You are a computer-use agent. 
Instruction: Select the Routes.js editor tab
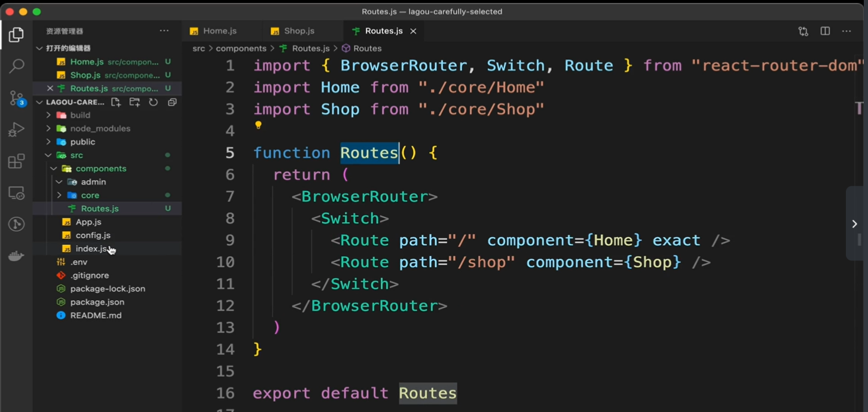coord(383,31)
